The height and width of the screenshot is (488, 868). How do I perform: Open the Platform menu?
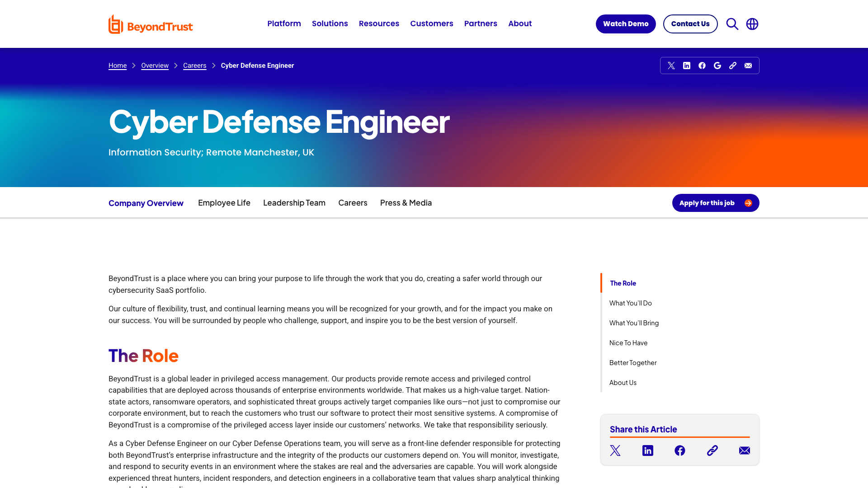[284, 23]
